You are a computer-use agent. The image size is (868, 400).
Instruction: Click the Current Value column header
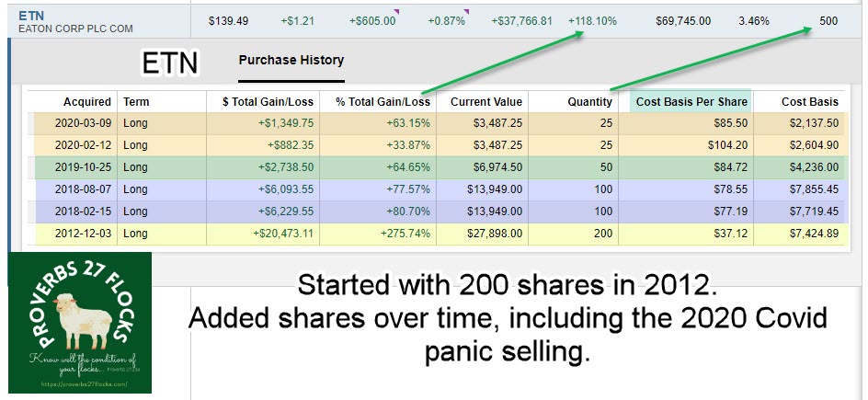point(485,102)
